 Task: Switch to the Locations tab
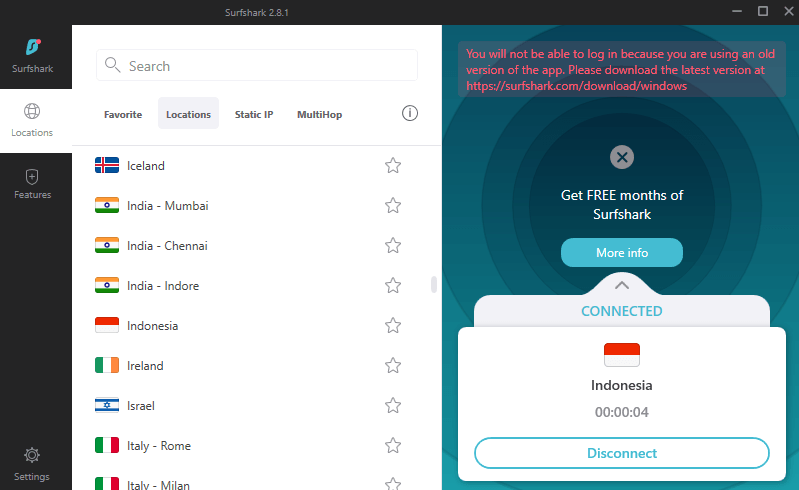click(188, 113)
